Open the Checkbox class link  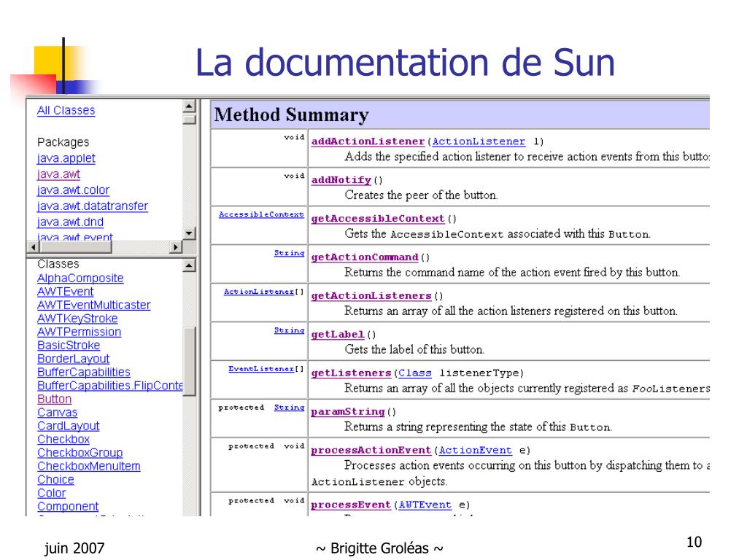coord(63,439)
